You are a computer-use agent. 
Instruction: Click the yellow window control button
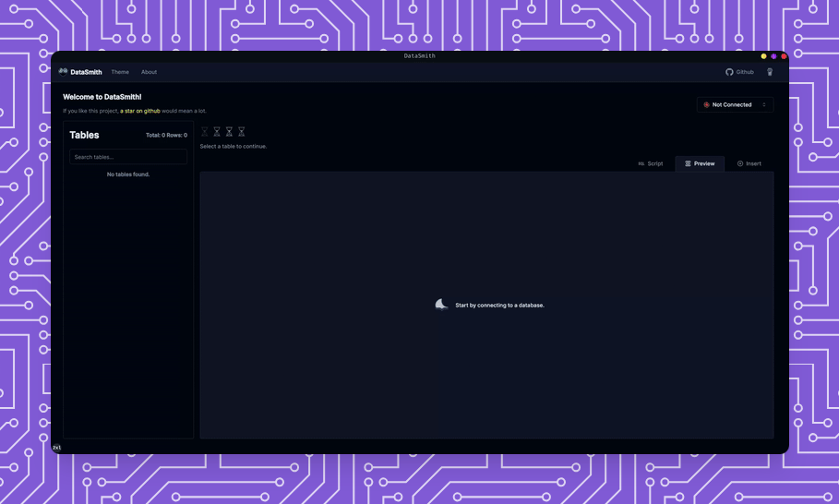[x=763, y=56]
